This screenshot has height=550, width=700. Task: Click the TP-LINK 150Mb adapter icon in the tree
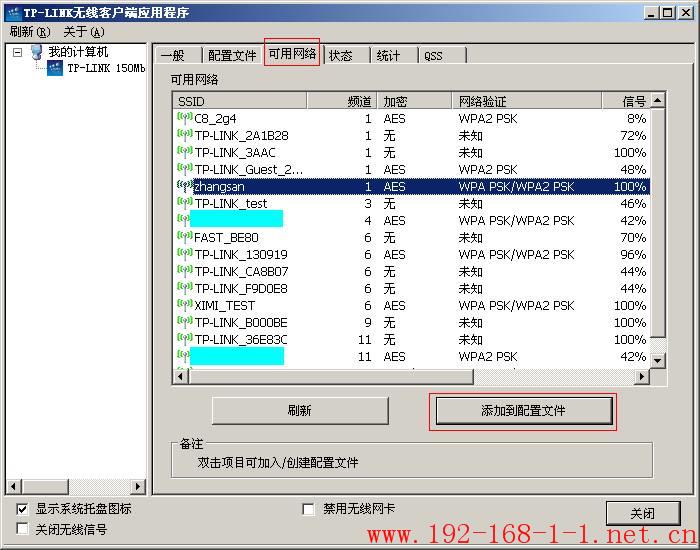click(x=55, y=68)
